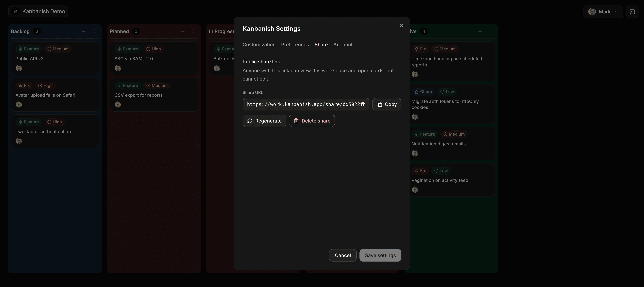Delete the public share
Image resolution: width=644 pixels, height=287 pixels.
312,121
